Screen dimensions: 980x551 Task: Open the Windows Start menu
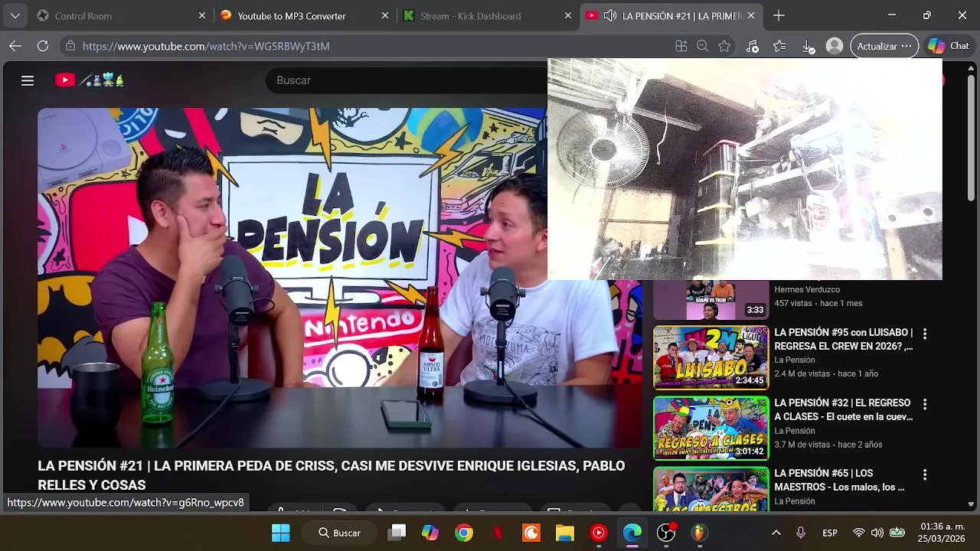pyautogui.click(x=281, y=533)
